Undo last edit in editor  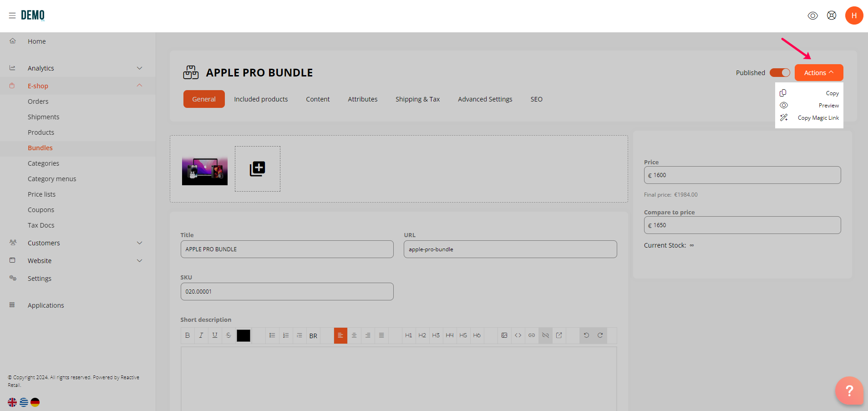[586, 335]
